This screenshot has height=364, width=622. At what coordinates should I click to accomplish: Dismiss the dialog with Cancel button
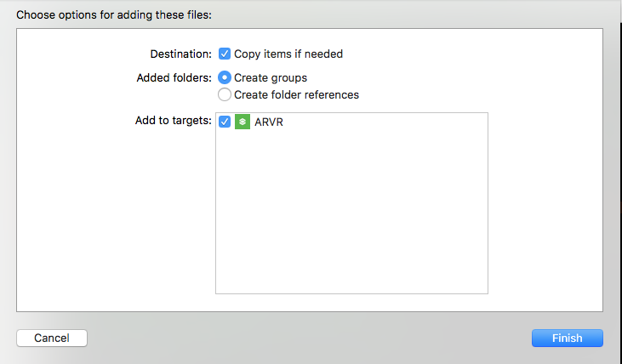(x=52, y=338)
